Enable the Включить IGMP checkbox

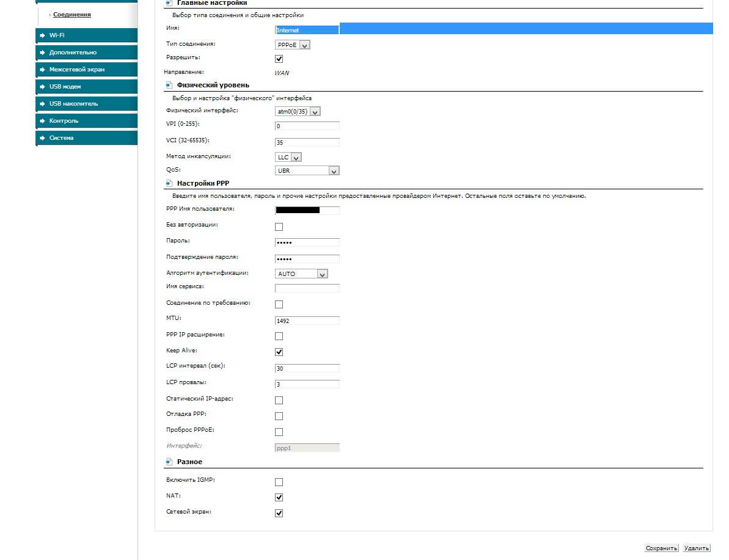(279, 482)
